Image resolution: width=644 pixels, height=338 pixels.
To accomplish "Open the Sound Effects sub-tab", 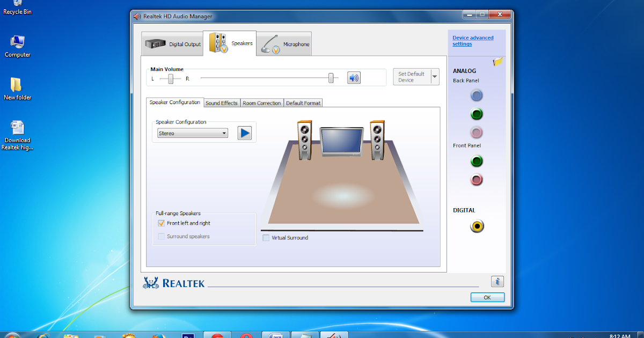I will [x=221, y=103].
